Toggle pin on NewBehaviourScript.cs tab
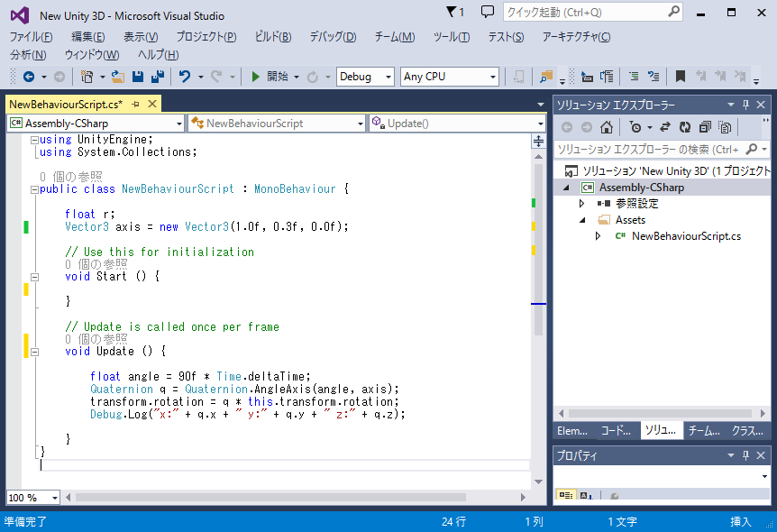Image resolution: width=777 pixels, height=532 pixels. 135,105
